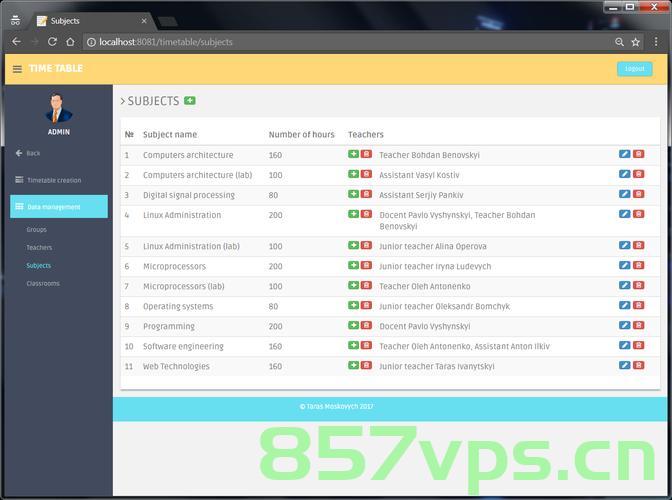The width and height of the screenshot is (672, 500).
Task: Add teacher to Programming subject
Action: click(x=353, y=326)
